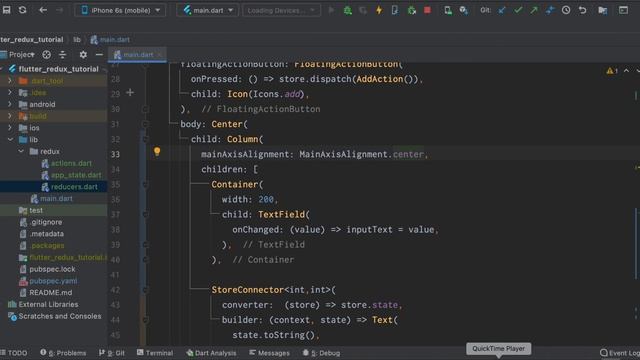Click Git Commit green checkmark
640x360 pixels.
[x=518, y=10]
